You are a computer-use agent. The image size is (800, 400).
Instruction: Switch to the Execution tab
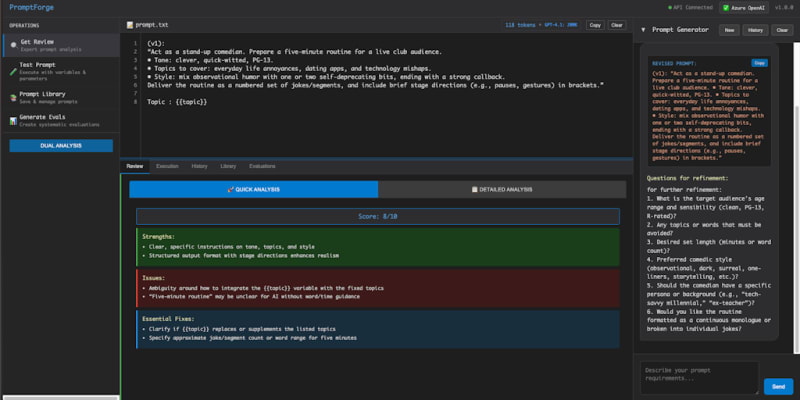167,166
